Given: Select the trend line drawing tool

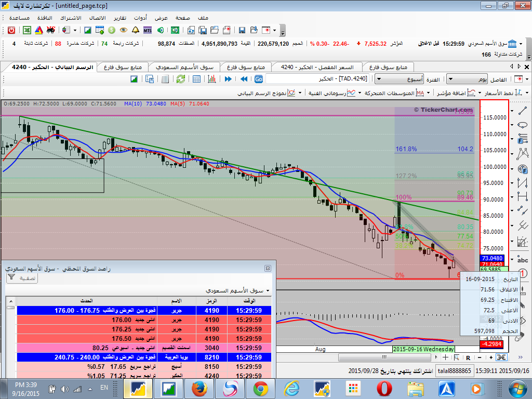Looking at the screenshot, I should click(523, 111).
